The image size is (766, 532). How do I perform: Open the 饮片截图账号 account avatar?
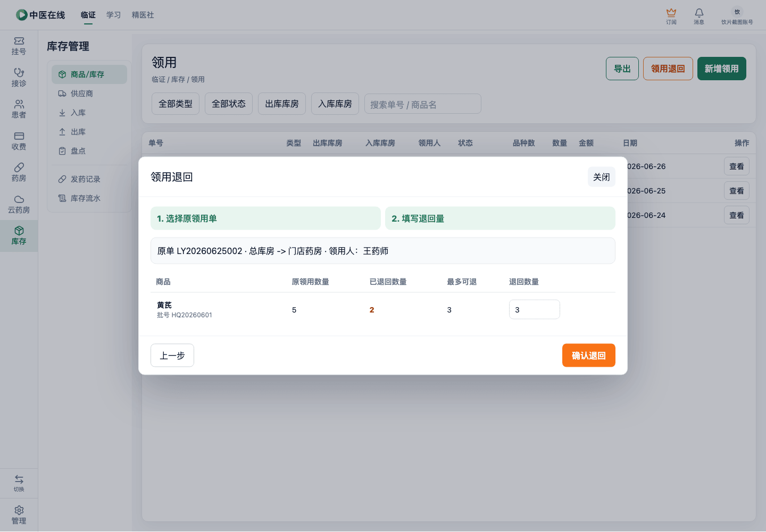pos(737,16)
